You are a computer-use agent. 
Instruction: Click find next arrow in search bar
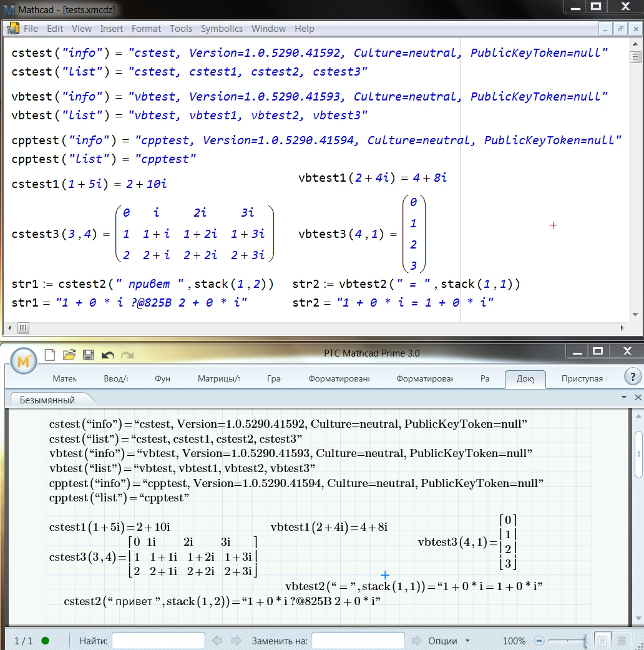tap(237, 641)
